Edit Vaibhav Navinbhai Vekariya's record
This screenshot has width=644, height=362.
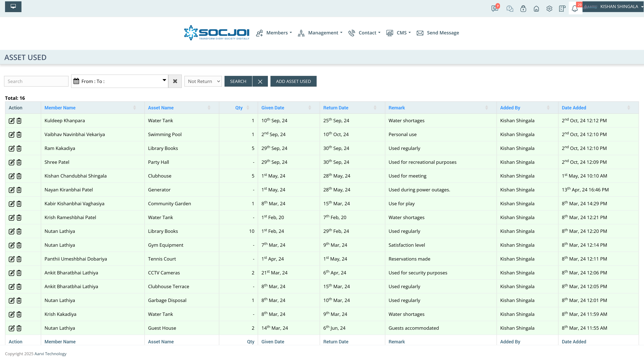coord(12,135)
